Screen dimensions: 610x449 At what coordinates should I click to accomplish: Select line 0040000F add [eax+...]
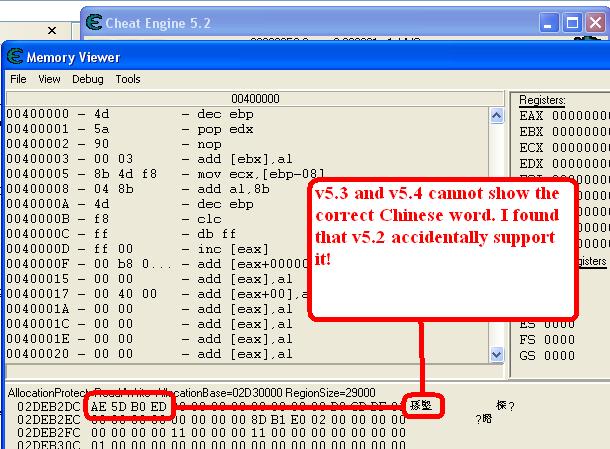click(158, 264)
